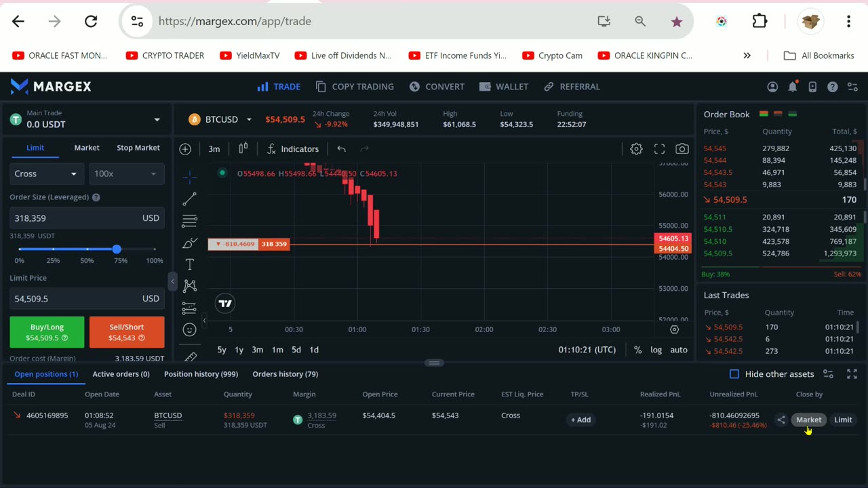Enter chart fullscreen mode

click(x=659, y=149)
